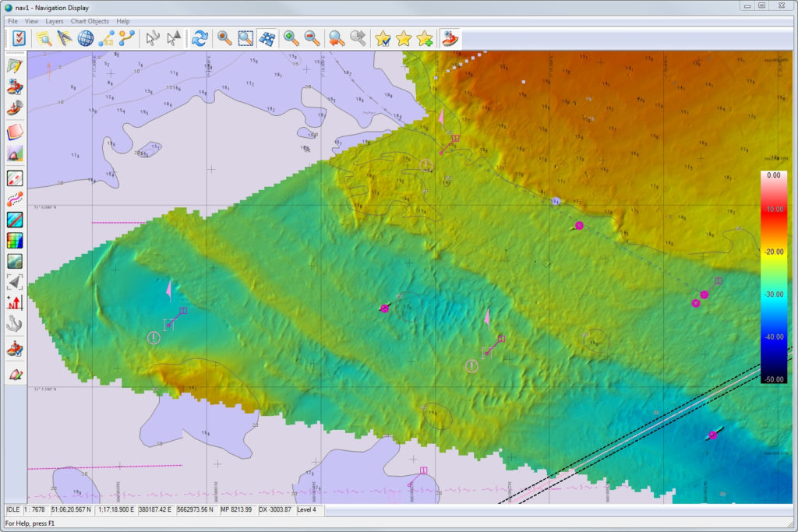798x532 pixels.
Task: Select the chart redraw refresh tool
Action: click(x=201, y=37)
